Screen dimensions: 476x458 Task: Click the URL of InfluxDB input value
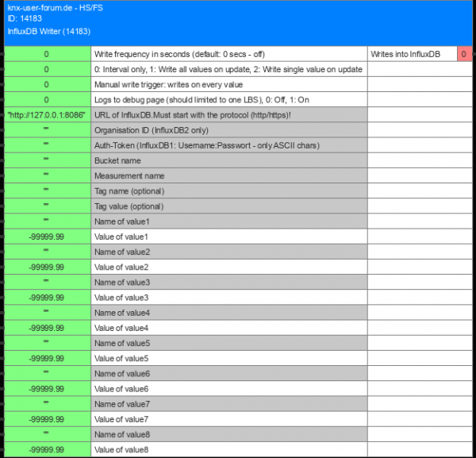point(47,115)
